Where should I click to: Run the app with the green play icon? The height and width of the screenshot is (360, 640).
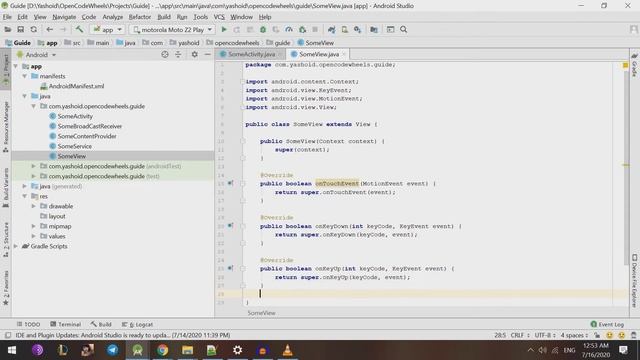coord(224,29)
